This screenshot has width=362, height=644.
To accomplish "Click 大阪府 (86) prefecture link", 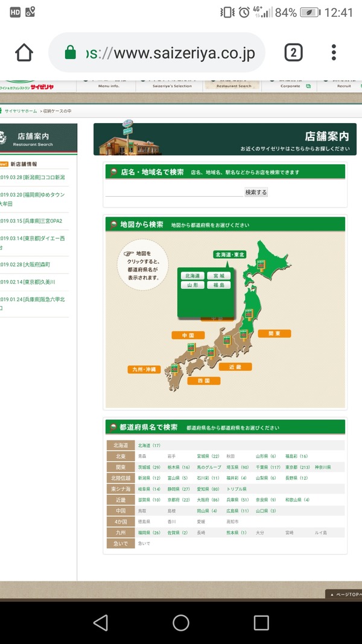I will coord(208,500).
